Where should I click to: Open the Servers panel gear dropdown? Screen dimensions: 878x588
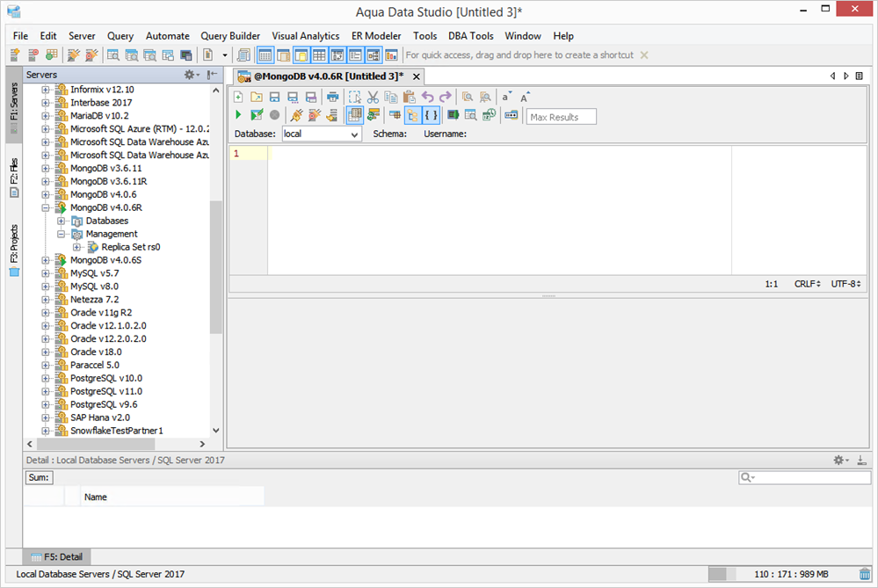[192, 75]
